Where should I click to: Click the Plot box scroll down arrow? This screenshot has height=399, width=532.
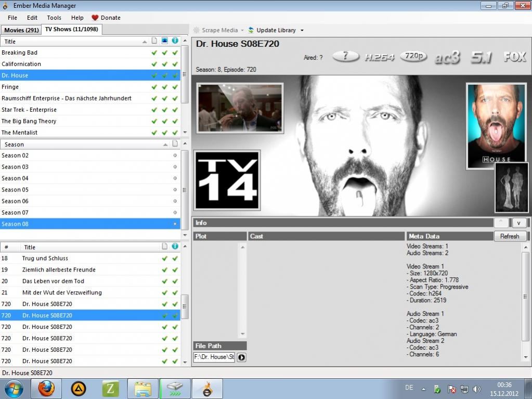pyautogui.click(x=242, y=334)
